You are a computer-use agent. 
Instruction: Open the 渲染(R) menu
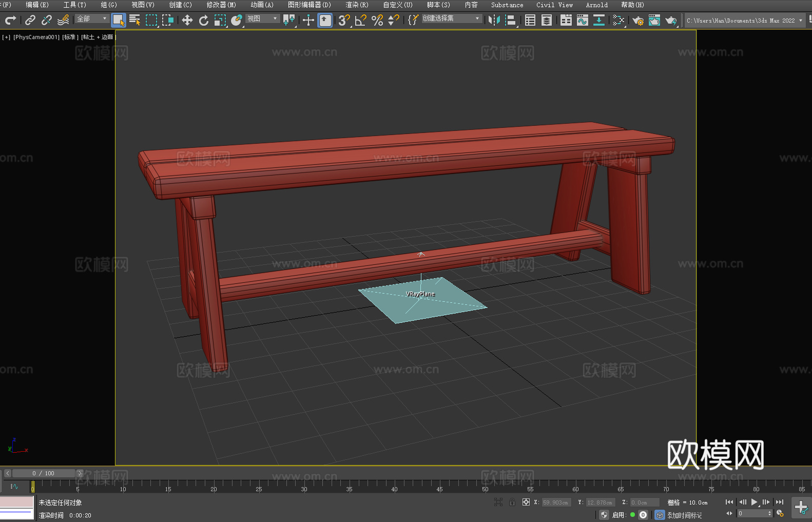click(357, 5)
